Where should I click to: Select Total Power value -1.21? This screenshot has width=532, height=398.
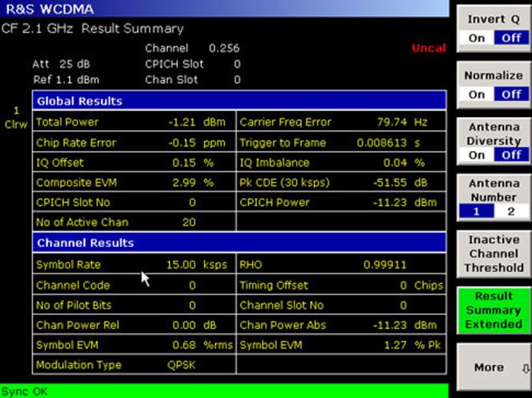tap(182, 122)
